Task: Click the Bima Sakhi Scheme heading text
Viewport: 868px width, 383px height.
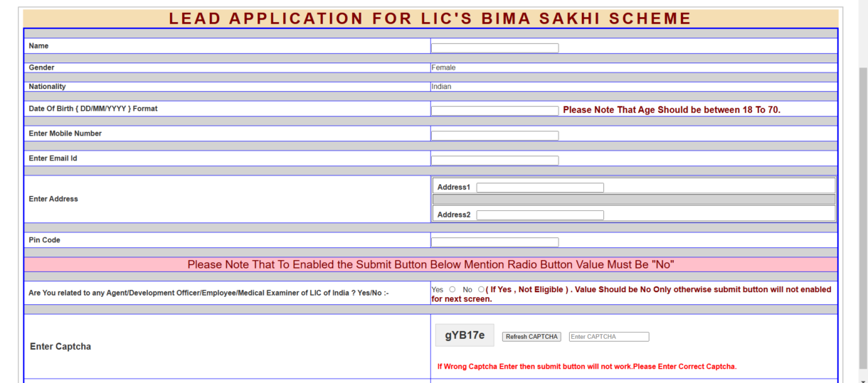Action: point(430,18)
